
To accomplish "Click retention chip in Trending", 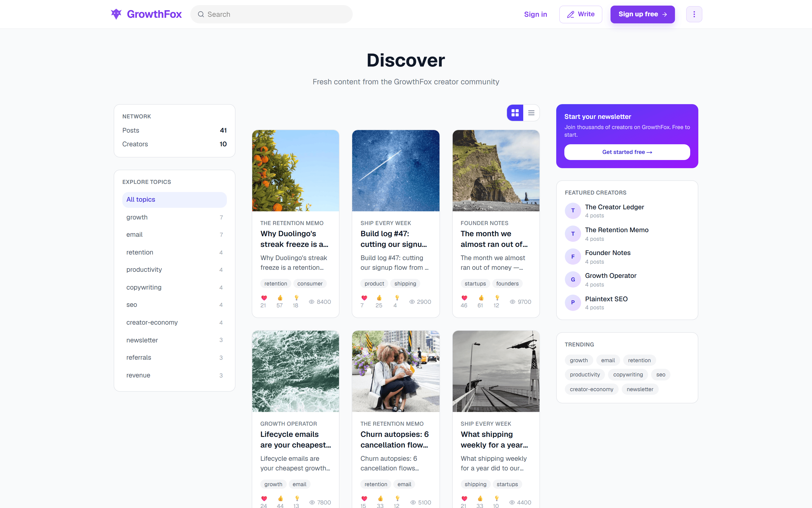I will click(x=639, y=360).
